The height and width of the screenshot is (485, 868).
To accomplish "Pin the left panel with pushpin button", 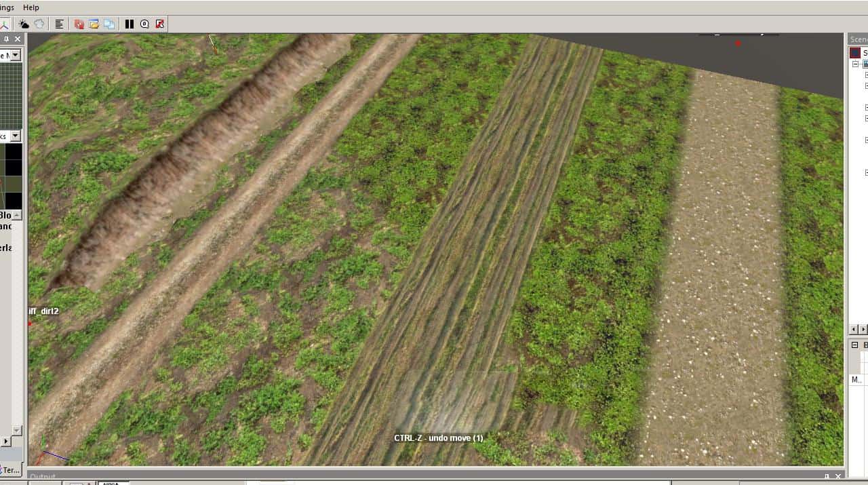I will [7, 39].
